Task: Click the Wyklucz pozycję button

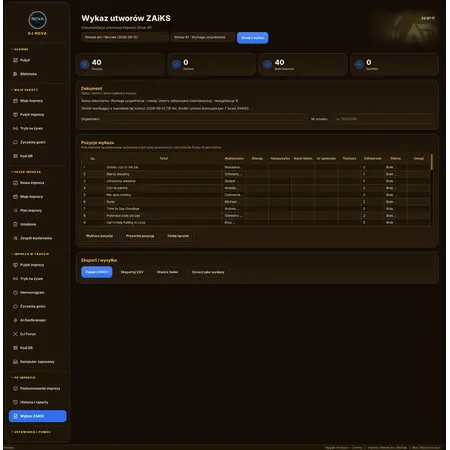Action: point(99,236)
